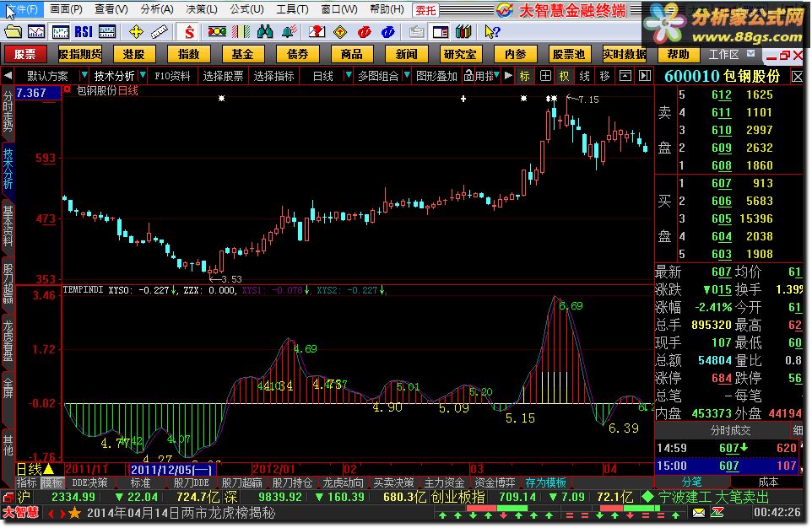812x528 pixels.
Task: Click left scroll arrow before 默认方案
Action: click(8, 76)
